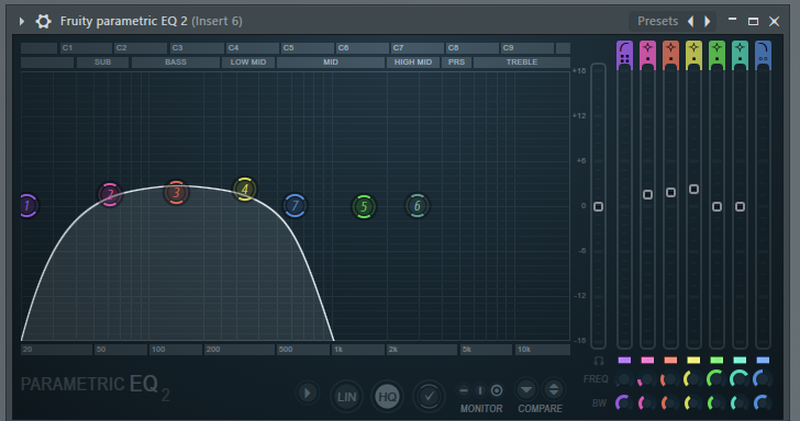Viewport: 800px width, 421px height.
Task: Click band 5 green FREQ knob
Action: (x=716, y=379)
